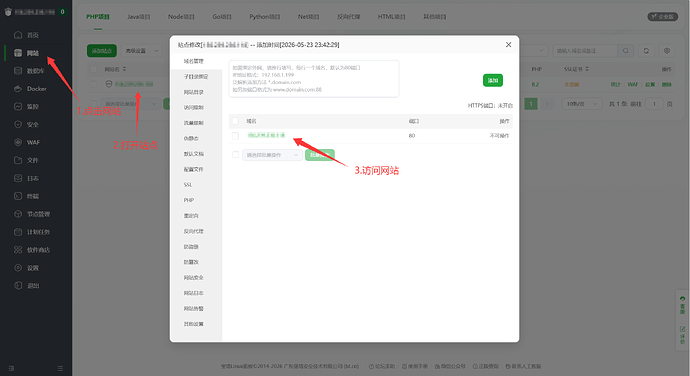This screenshot has height=376, width=690.
Task: Click the sidebar collapse menu icon at the bottom
Action: click(60, 368)
